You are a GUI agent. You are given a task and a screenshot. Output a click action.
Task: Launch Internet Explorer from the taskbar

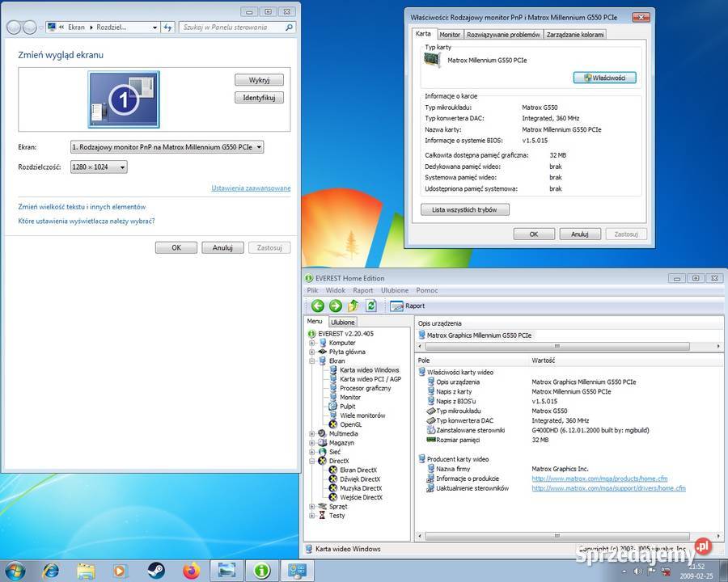(x=50, y=571)
